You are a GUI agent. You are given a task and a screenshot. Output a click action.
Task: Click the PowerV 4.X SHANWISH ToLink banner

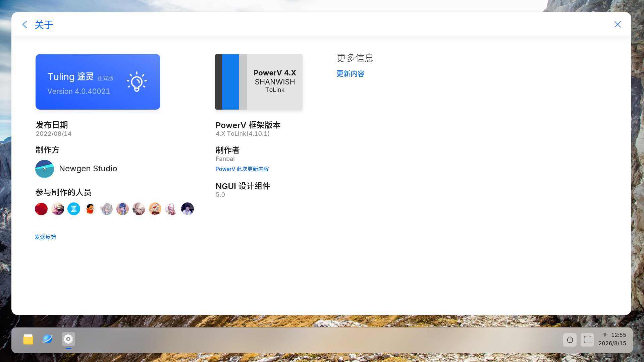259,82
